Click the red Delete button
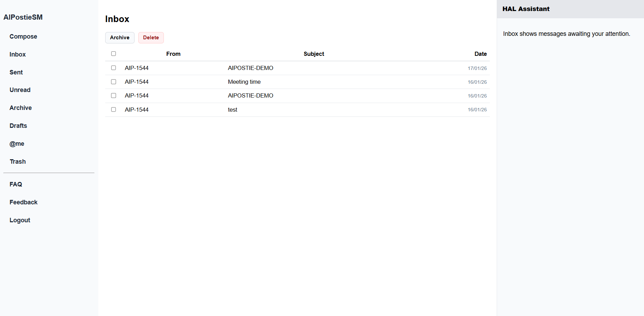Screen dimensions: 644x316 click(151, 38)
